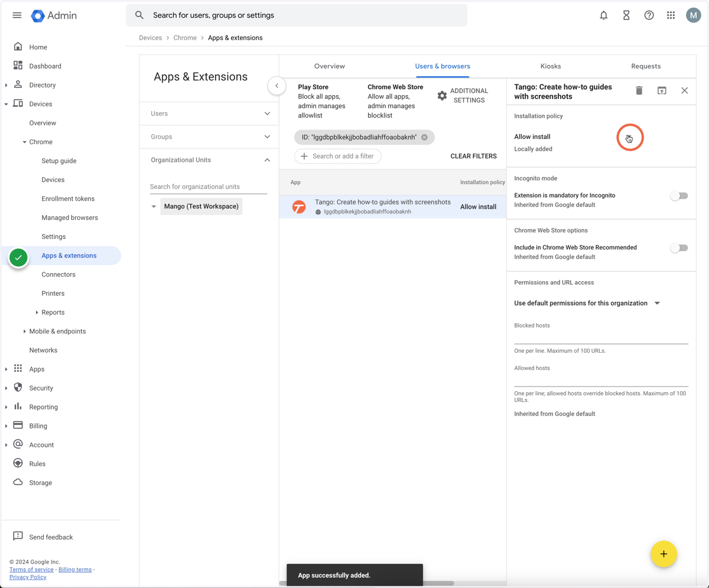Switch to the Requests tab

pos(646,66)
